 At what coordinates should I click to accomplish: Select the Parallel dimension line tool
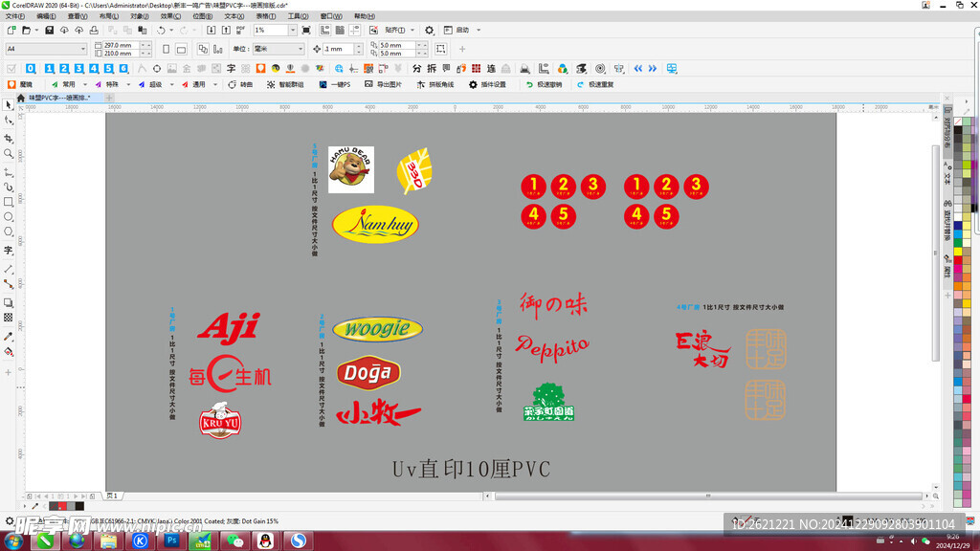[x=8, y=269]
